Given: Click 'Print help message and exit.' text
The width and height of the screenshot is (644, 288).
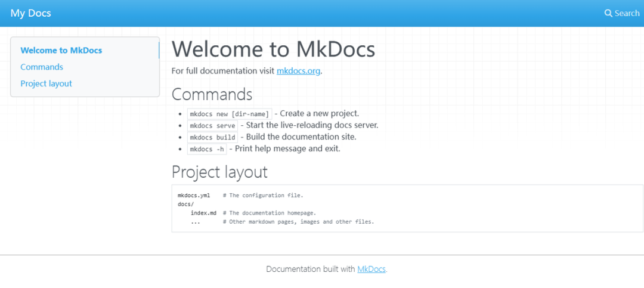Looking at the screenshot, I should pyautogui.click(x=287, y=148).
